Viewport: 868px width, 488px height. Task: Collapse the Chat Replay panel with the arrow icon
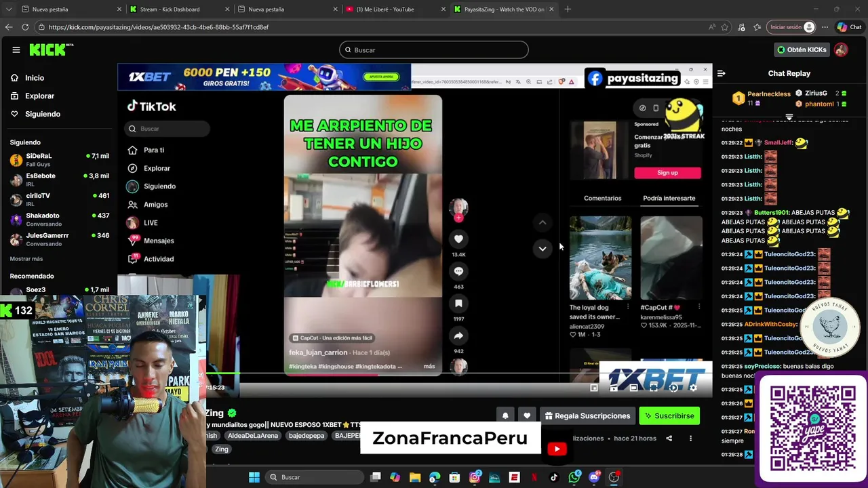[x=721, y=73]
